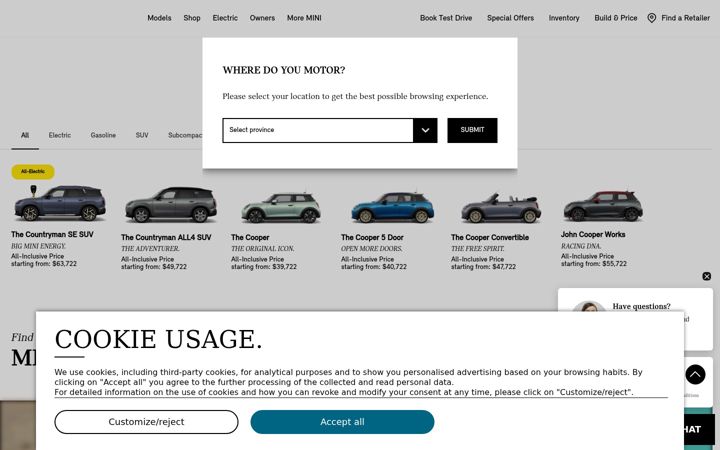Click The Cooper 5 Door title
The height and width of the screenshot is (450, 720).
(372, 237)
